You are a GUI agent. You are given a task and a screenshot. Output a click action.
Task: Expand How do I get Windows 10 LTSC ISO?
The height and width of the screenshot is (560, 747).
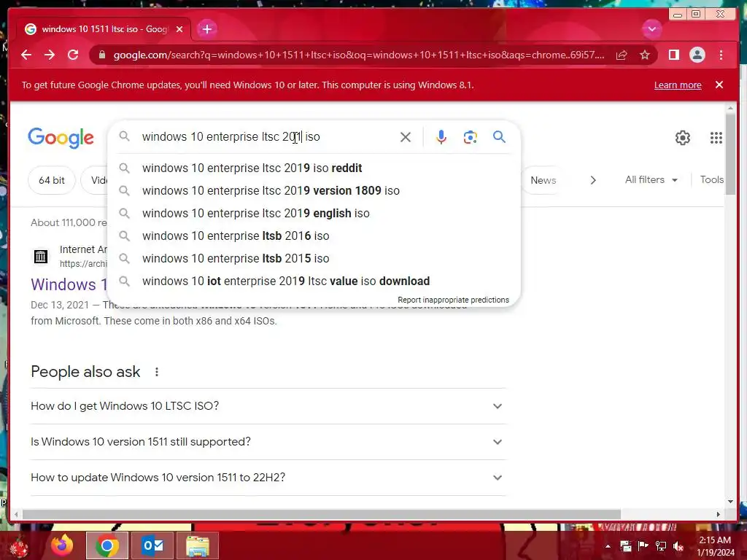click(268, 406)
